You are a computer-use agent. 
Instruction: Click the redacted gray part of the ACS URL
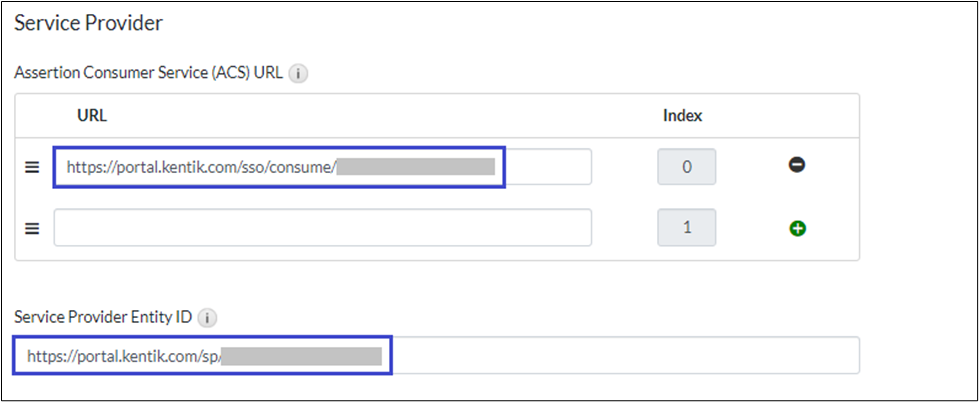pos(415,167)
